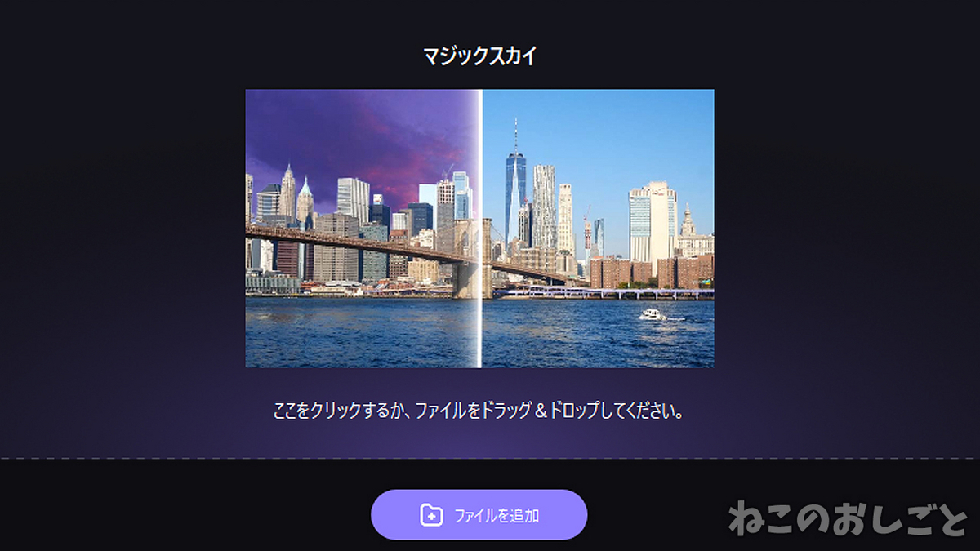Click the water area under the purple sky

361,331
